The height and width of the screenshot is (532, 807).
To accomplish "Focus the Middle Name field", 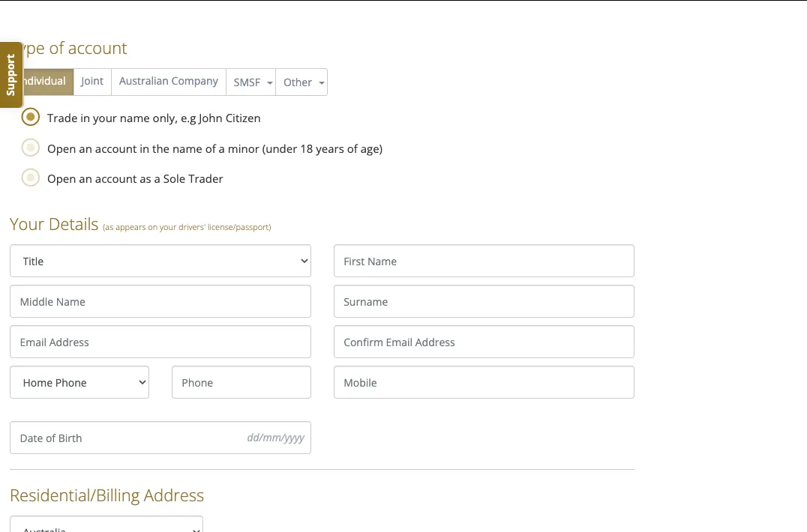I will coord(160,302).
